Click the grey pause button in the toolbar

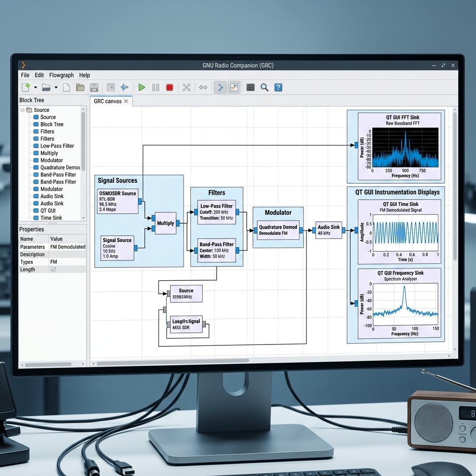click(x=155, y=87)
